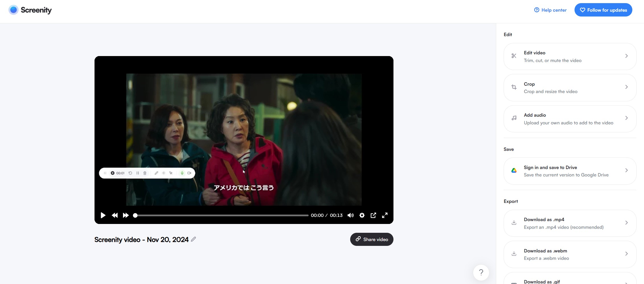Expand the Edit video chevron

click(x=626, y=56)
